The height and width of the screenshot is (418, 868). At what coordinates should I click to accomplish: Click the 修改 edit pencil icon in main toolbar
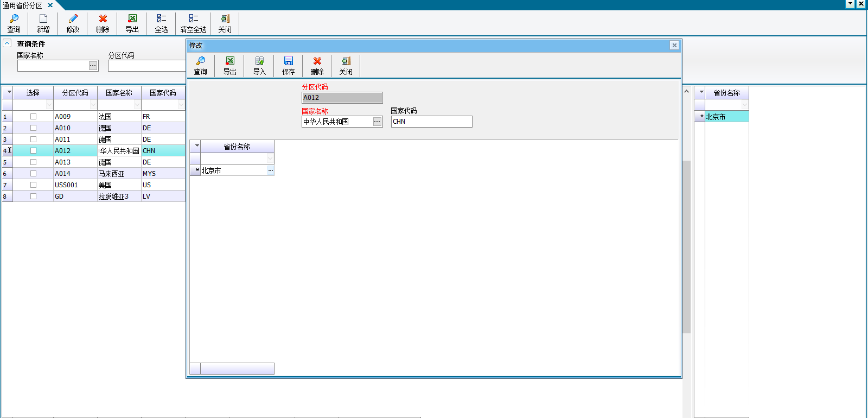73,18
